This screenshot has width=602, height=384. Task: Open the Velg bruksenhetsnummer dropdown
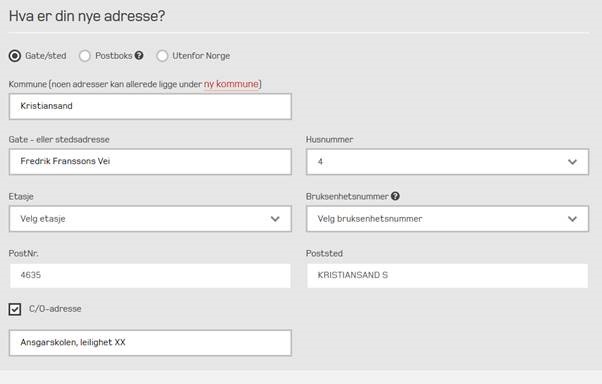click(x=447, y=219)
